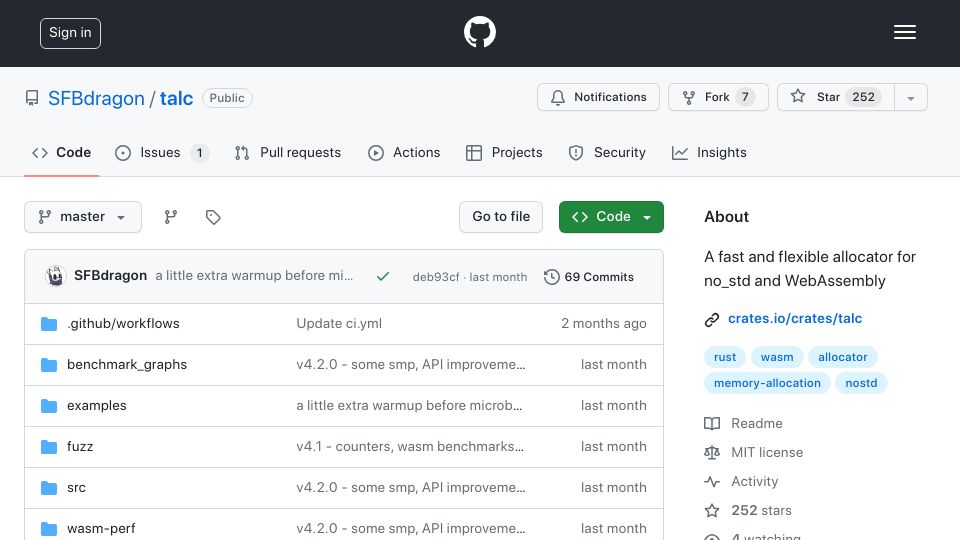View the 69 Commits history
Screen dimensions: 960x540
pyautogui.click(x=589, y=277)
